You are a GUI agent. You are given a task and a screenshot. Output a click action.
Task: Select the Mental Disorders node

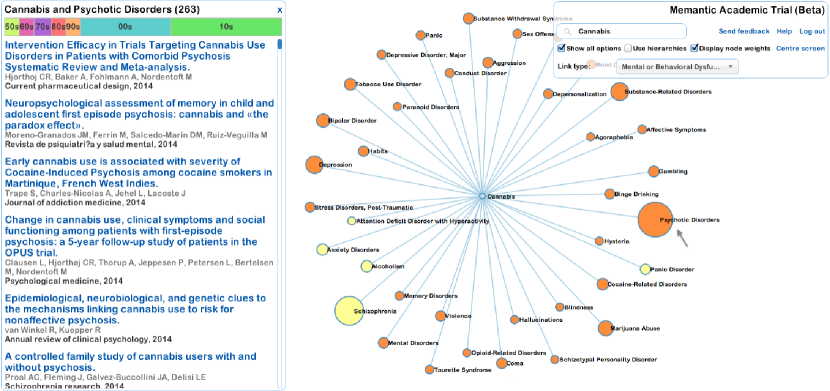(x=384, y=343)
